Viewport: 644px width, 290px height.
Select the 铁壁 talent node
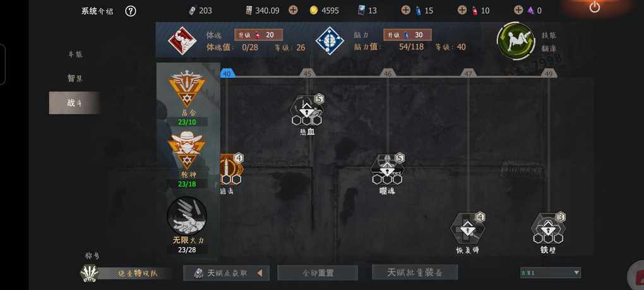(548, 228)
